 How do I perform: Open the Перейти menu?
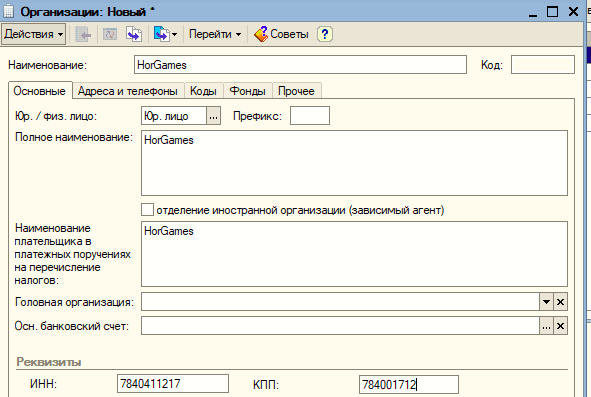click(215, 34)
